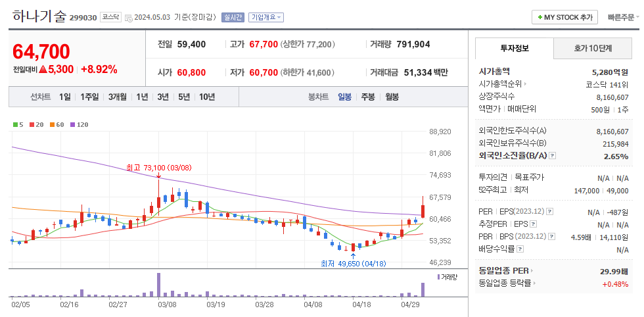Select the 3년 line chart period
The image size is (644, 317).
click(163, 97)
